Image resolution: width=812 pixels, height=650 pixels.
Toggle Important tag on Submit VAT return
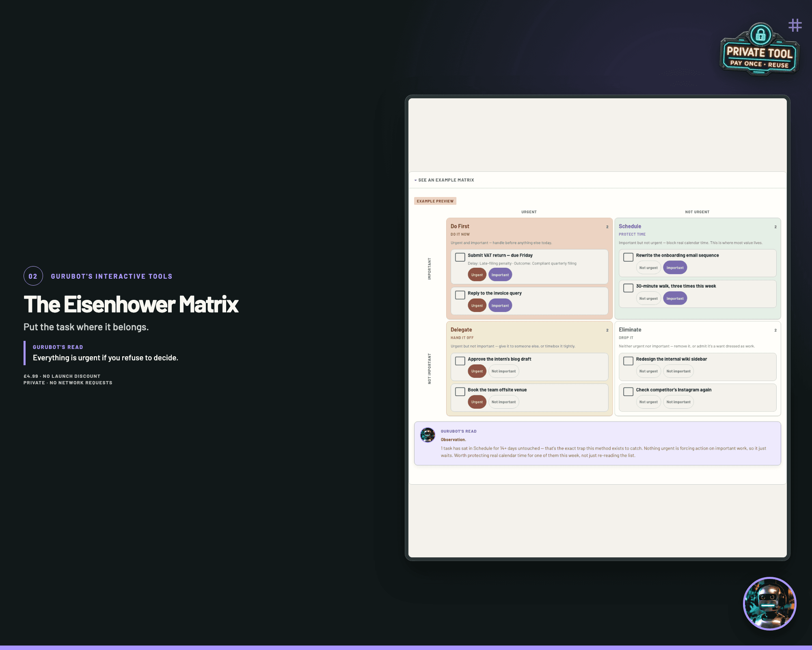500,275
